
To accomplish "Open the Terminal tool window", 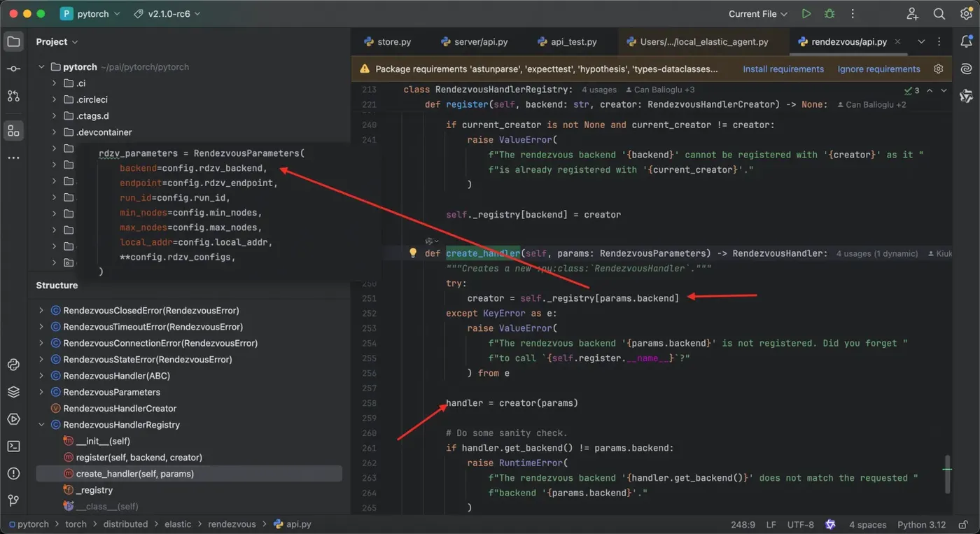I will pos(13,446).
